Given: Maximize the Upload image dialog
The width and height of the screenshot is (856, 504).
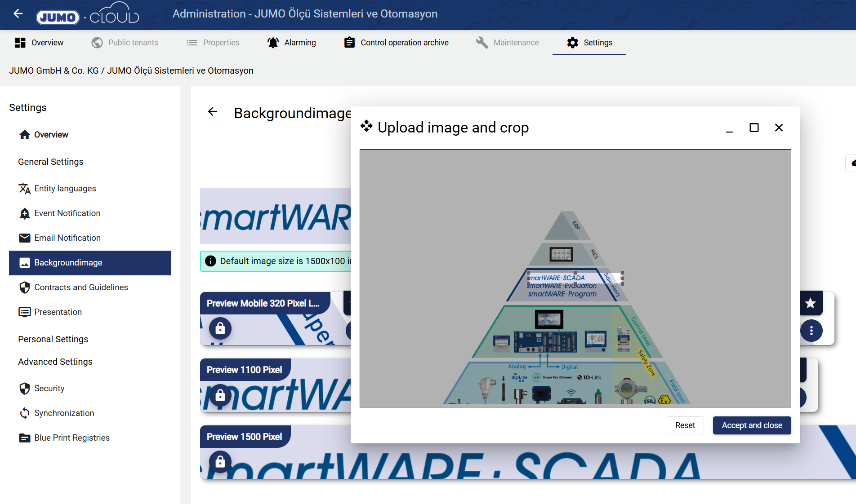Looking at the screenshot, I should [754, 128].
